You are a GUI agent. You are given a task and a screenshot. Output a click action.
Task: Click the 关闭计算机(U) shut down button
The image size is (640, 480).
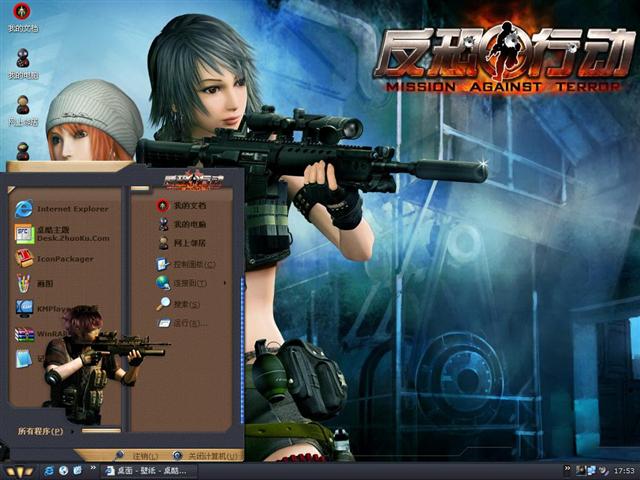205,456
